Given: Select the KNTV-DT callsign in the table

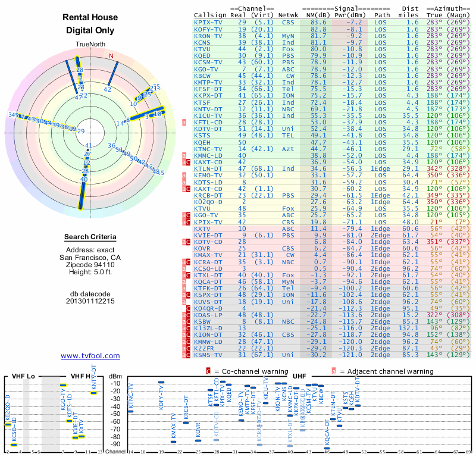Looking at the screenshot, I should click(x=208, y=109).
